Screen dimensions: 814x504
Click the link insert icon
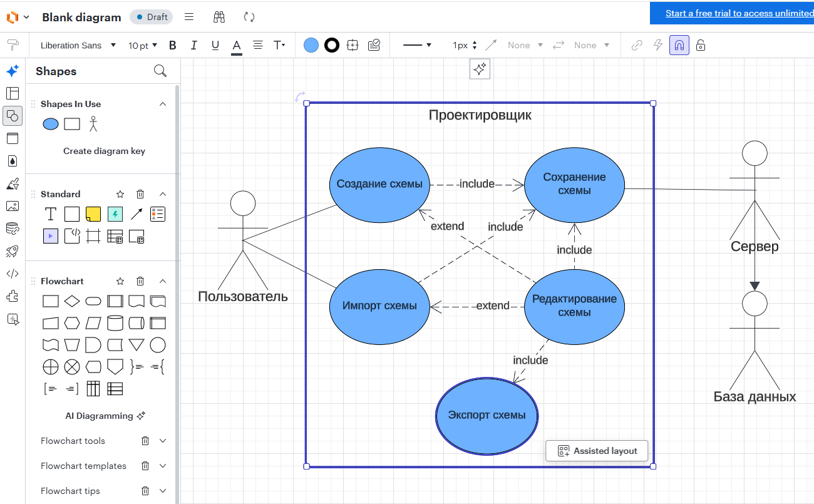tap(637, 45)
